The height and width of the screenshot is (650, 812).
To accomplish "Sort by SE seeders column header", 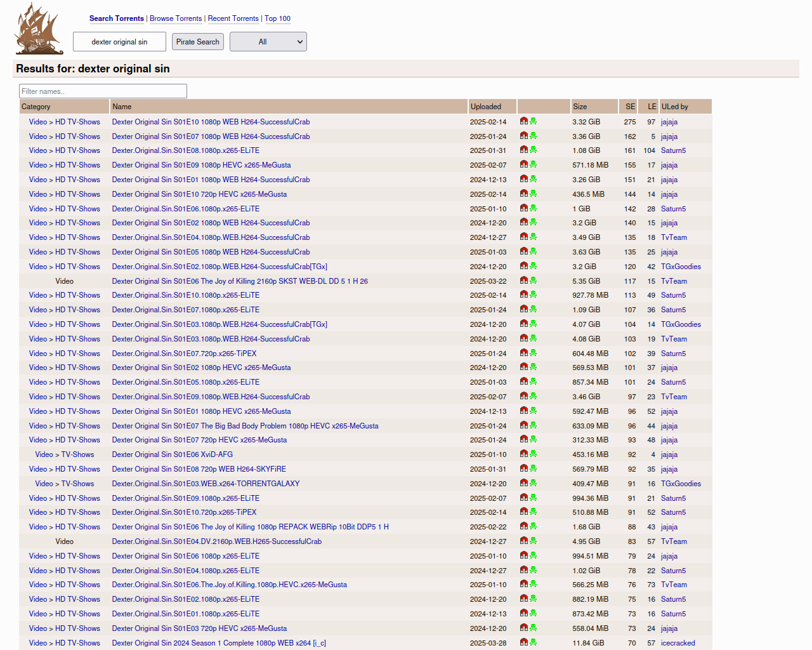I will click(x=631, y=107).
